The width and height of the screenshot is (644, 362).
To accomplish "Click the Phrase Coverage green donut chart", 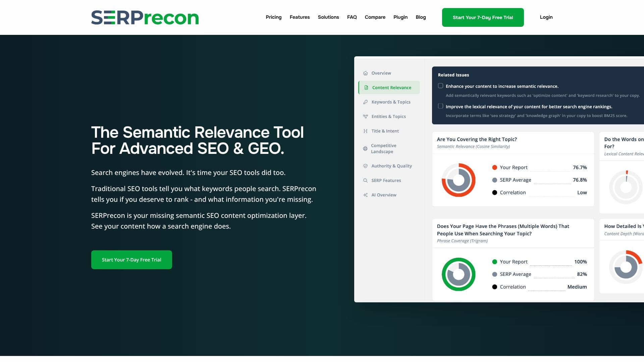I will [x=459, y=274].
